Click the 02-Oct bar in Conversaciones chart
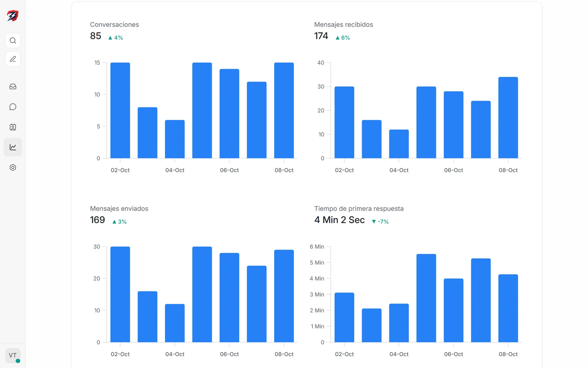 click(120, 110)
